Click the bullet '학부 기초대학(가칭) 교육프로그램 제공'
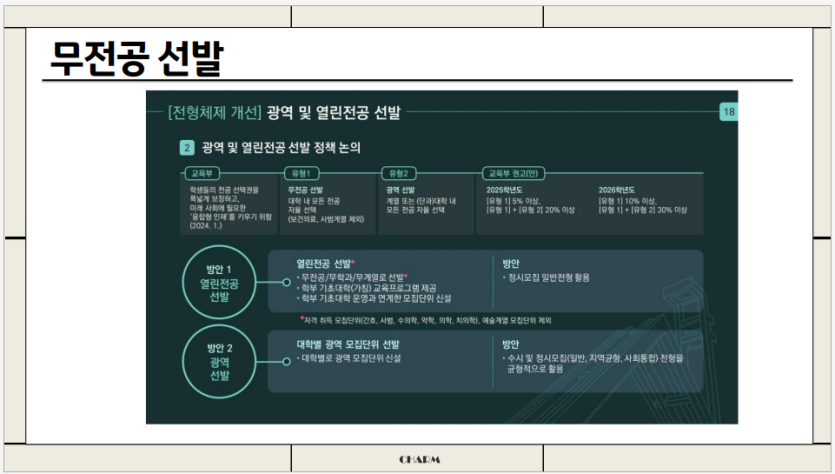The height and width of the screenshot is (474, 835). pyautogui.click(x=366, y=288)
